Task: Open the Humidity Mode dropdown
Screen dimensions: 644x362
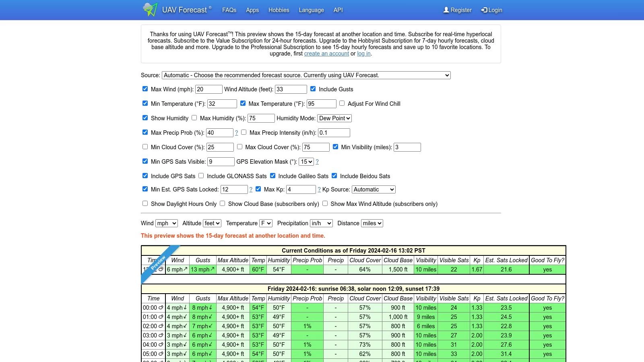Action: point(334,118)
